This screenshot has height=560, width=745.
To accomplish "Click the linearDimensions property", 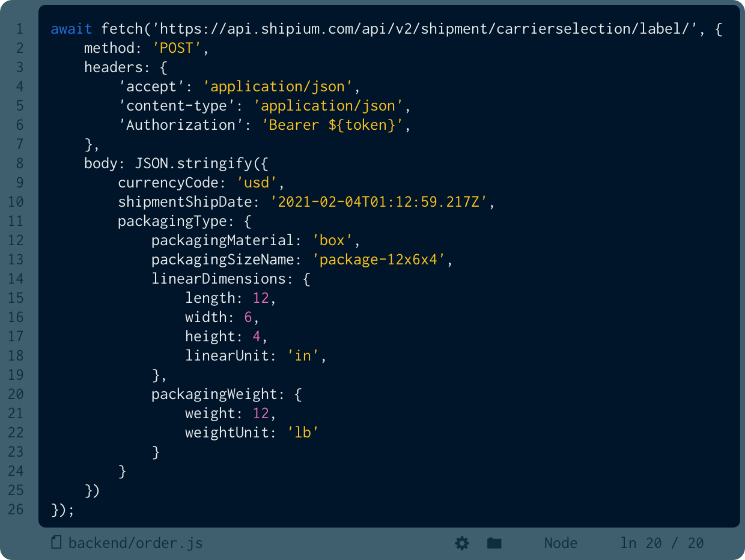I will click(218, 279).
